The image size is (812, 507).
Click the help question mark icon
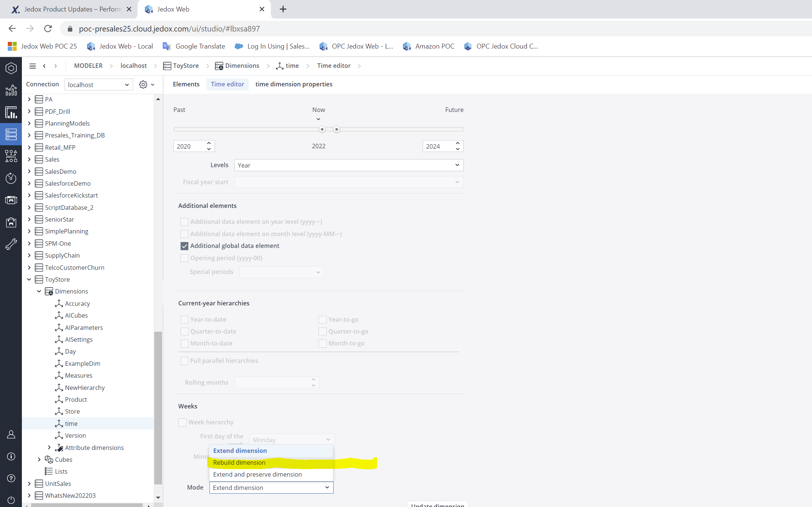pyautogui.click(x=11, y=478)
